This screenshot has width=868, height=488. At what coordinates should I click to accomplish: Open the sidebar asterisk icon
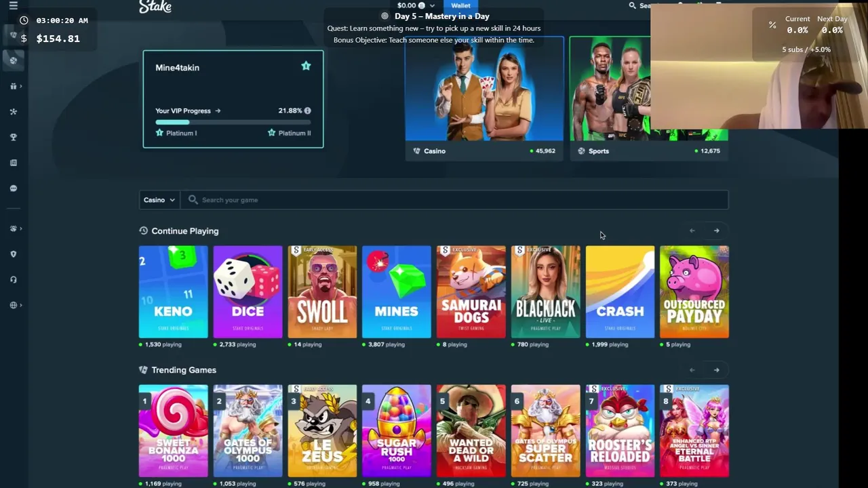13,112
